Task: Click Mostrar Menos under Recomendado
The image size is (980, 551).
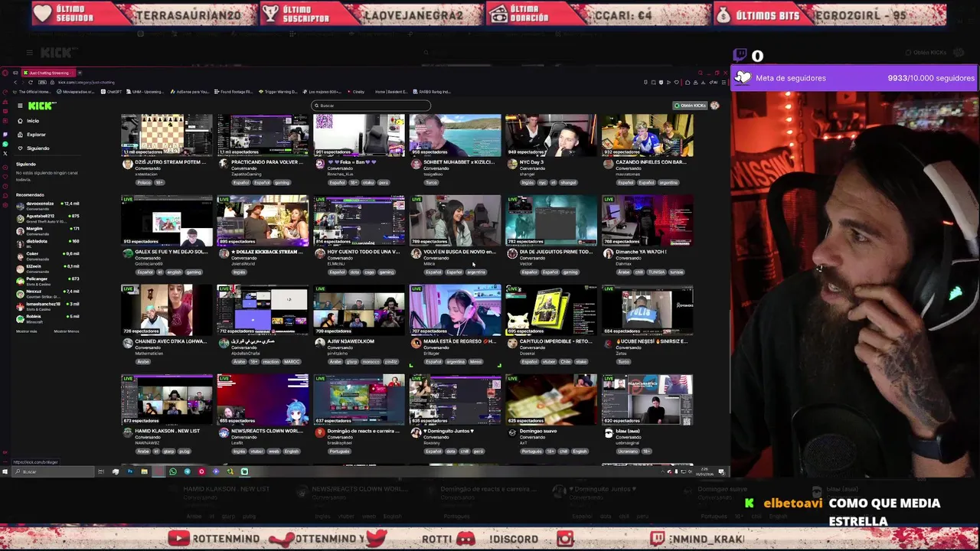Action: 66,331
